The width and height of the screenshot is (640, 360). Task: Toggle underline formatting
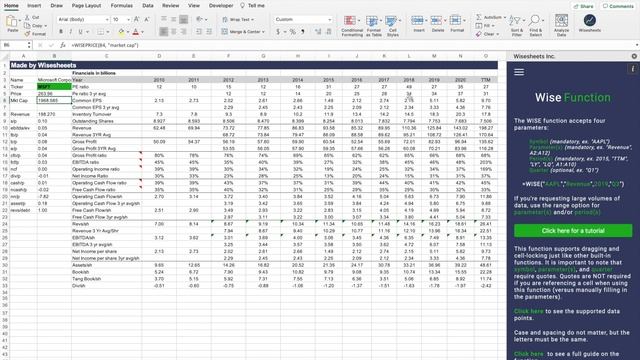point(80,32)
